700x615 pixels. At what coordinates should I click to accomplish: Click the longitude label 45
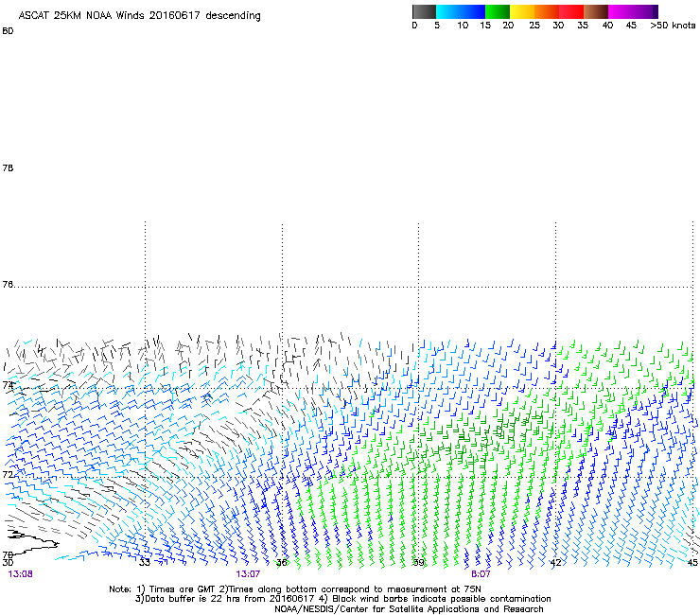point(692,562)
